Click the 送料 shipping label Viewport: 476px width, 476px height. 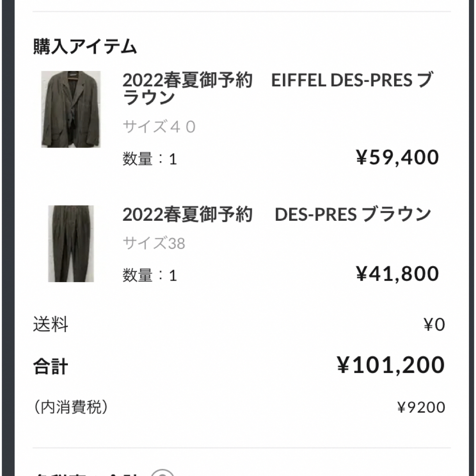click(50, 324)
